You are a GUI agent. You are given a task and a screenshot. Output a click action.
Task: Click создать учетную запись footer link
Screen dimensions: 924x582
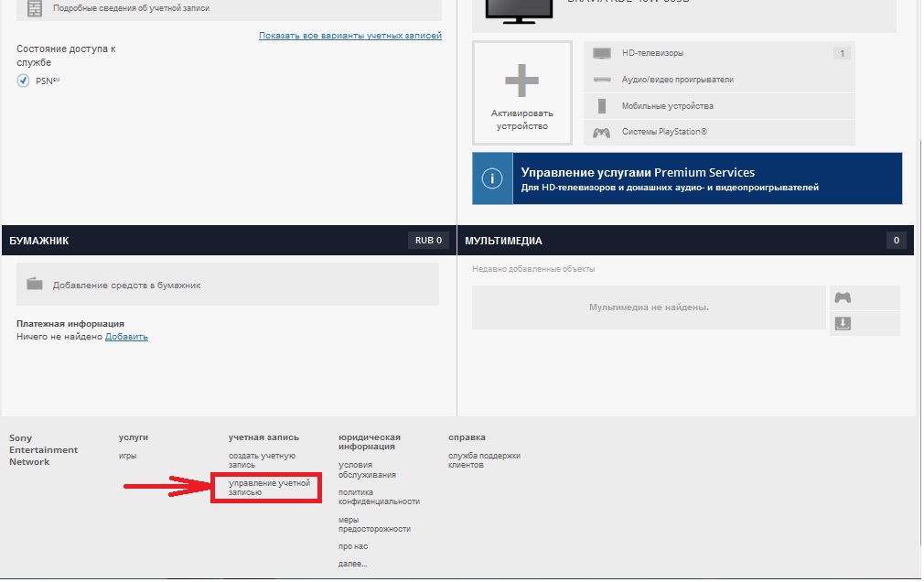tap(262, 459)
